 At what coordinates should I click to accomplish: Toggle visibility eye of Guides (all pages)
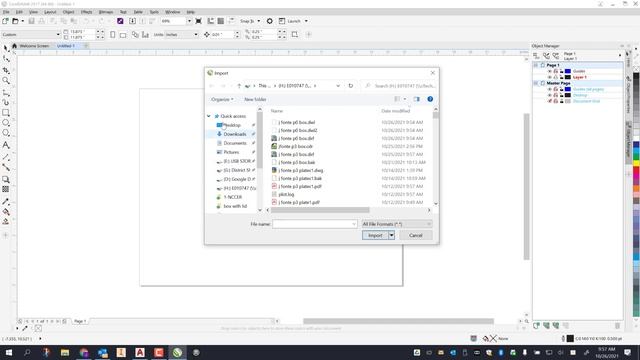550,89
